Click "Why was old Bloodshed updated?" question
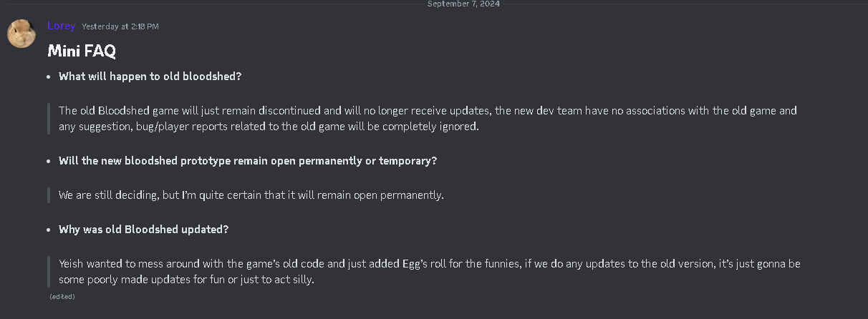Image resolution: width=868 pixels, height=319 pixels. coord(143,230)
